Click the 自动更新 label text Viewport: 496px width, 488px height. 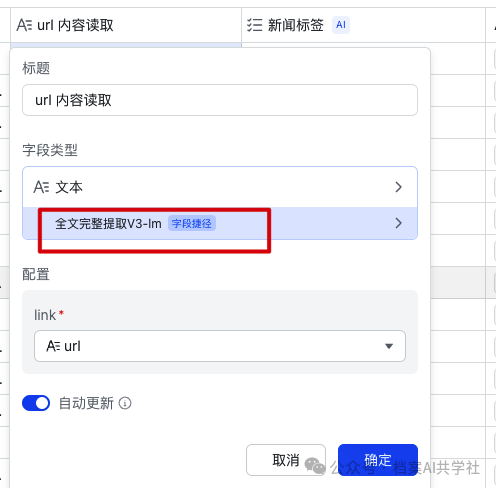click(86, 403)
